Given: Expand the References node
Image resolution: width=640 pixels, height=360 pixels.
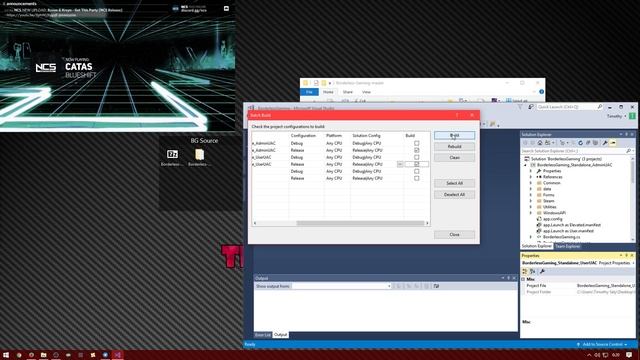Looking at the screenshot, I should [x=531, y=177].
